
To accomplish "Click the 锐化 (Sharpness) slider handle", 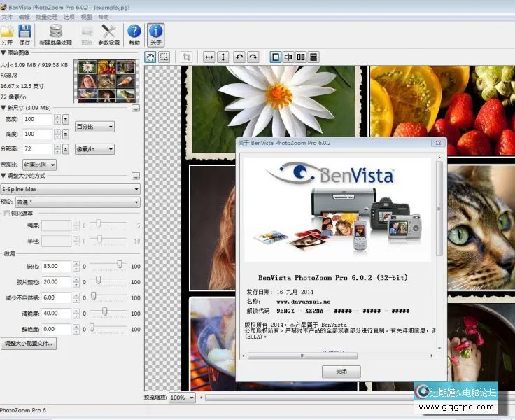I will coord(120,265).
